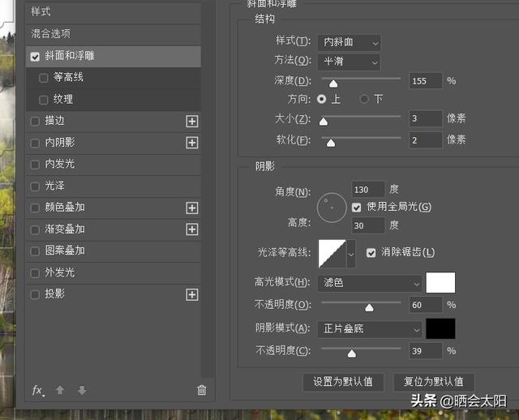Click the 深度 value field 155
Screen dimensions: 519x420
[x=426, y=81]
